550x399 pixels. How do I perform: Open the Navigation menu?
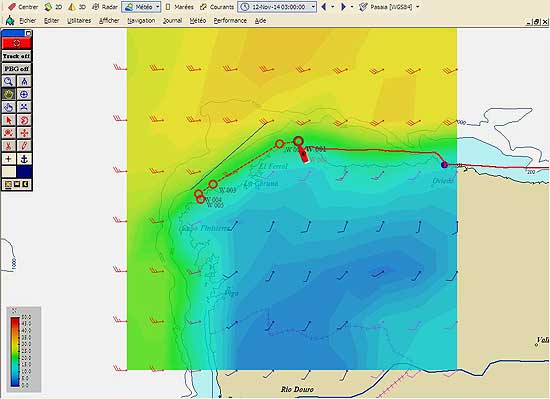click(141, 21)
